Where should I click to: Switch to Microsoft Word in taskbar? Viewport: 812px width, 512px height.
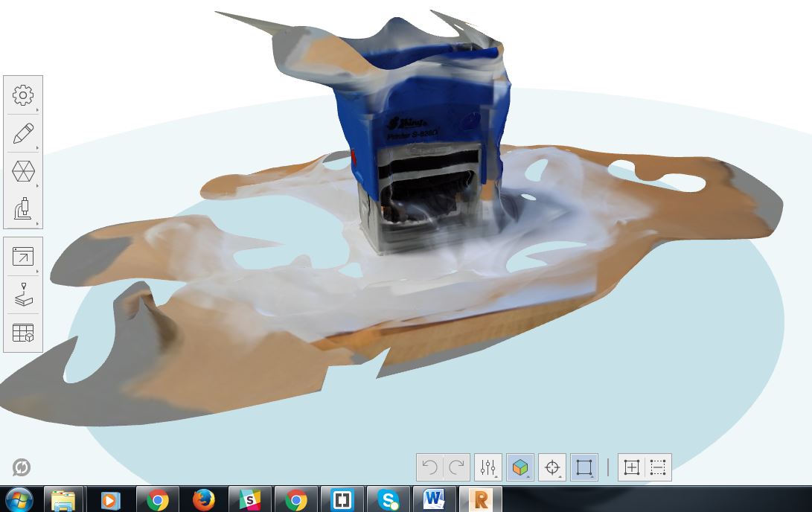click(434, 499)
